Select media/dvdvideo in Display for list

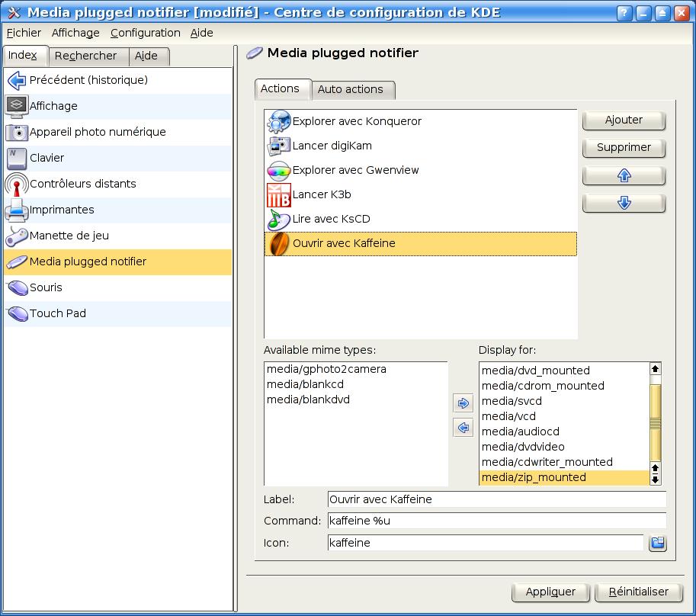click(x=523, y=447)
